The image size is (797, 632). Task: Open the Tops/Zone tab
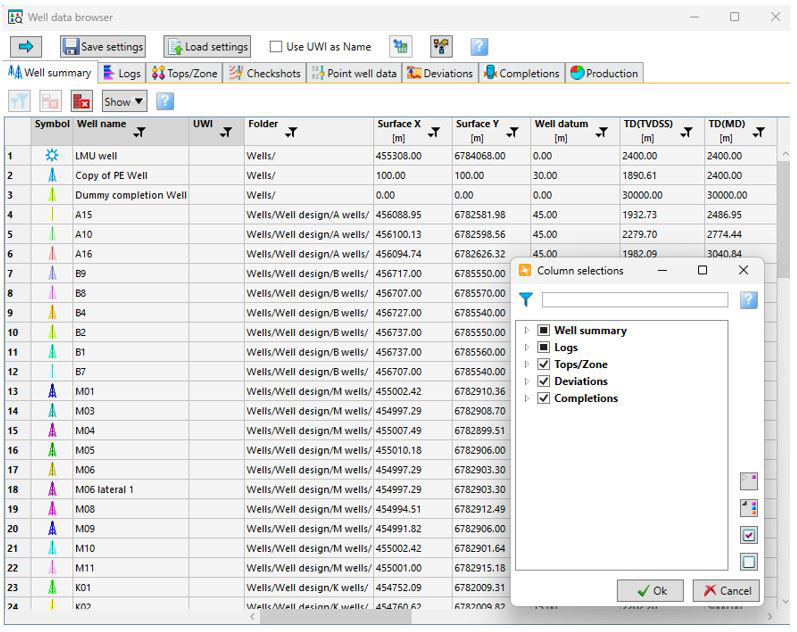[185, 73]
